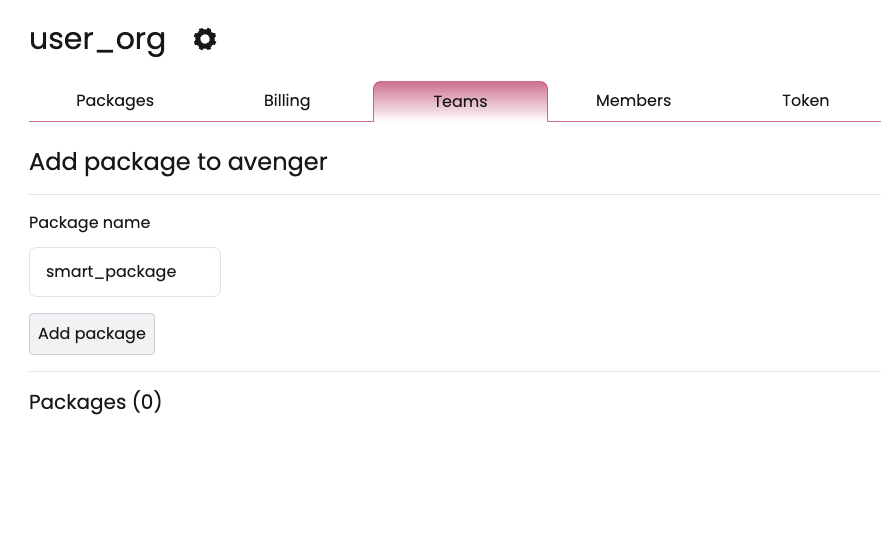Image resolution: width=881 pixels, height=553 pixels.
Task: Click the tab bar underline beneath Billing
Action: [287, 121]
